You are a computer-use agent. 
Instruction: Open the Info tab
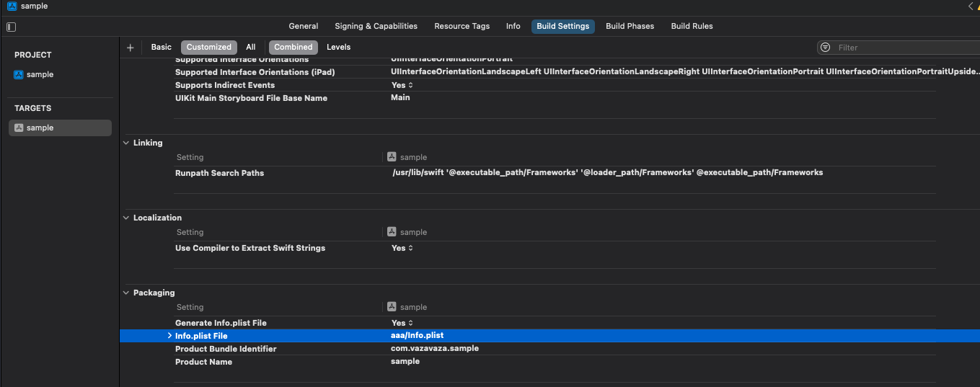tap(513, 26)
